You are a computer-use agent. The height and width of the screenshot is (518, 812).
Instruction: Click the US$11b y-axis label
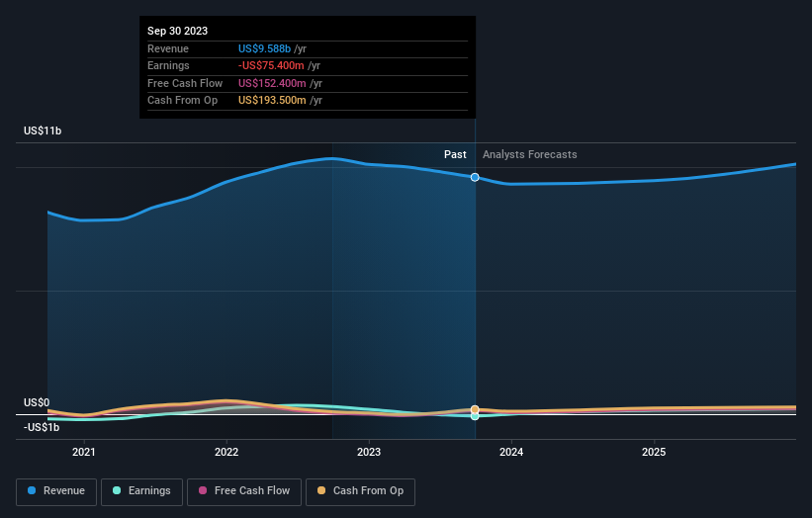(43, 130)
